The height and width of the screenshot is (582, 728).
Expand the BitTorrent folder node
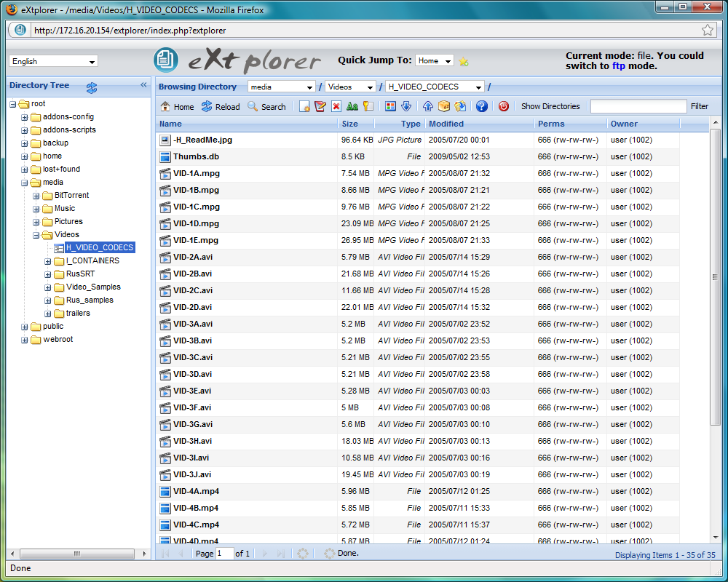36,196
